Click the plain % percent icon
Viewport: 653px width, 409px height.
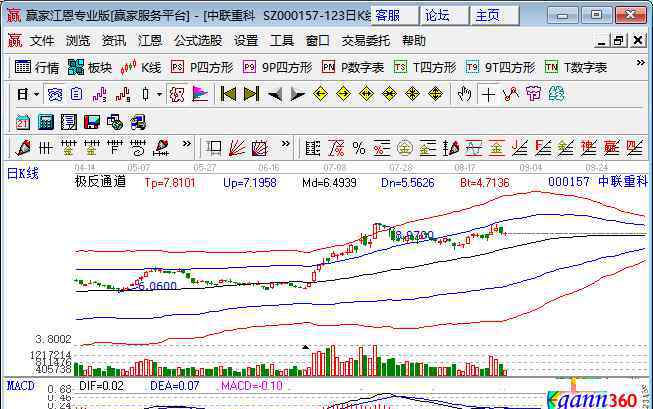359,148
